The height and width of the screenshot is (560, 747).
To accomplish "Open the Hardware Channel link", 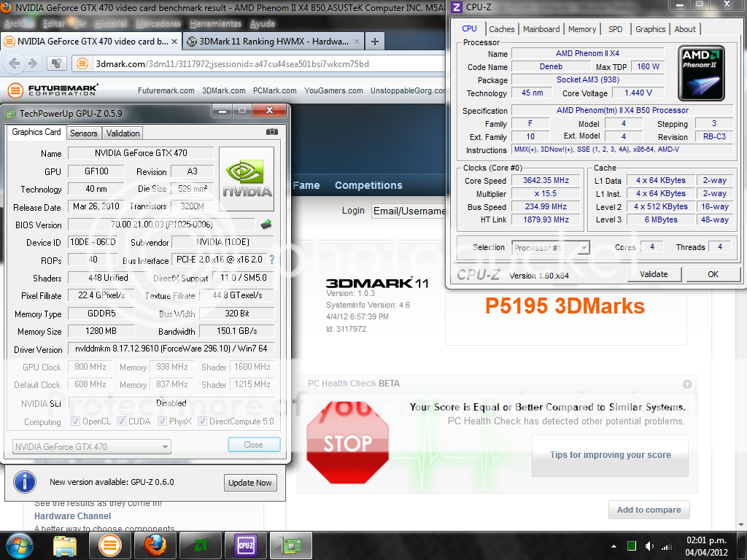I will coord(72,516).
